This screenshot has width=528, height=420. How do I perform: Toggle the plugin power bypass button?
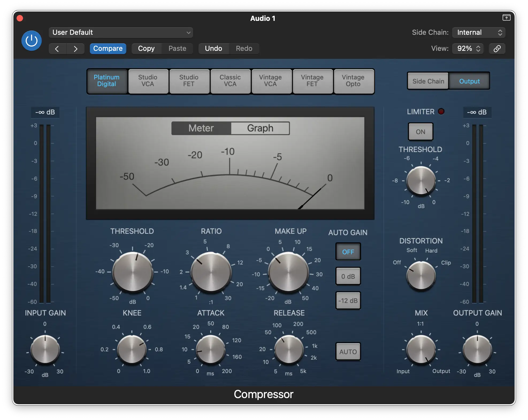pyautogui.click(x=32, y=41)
